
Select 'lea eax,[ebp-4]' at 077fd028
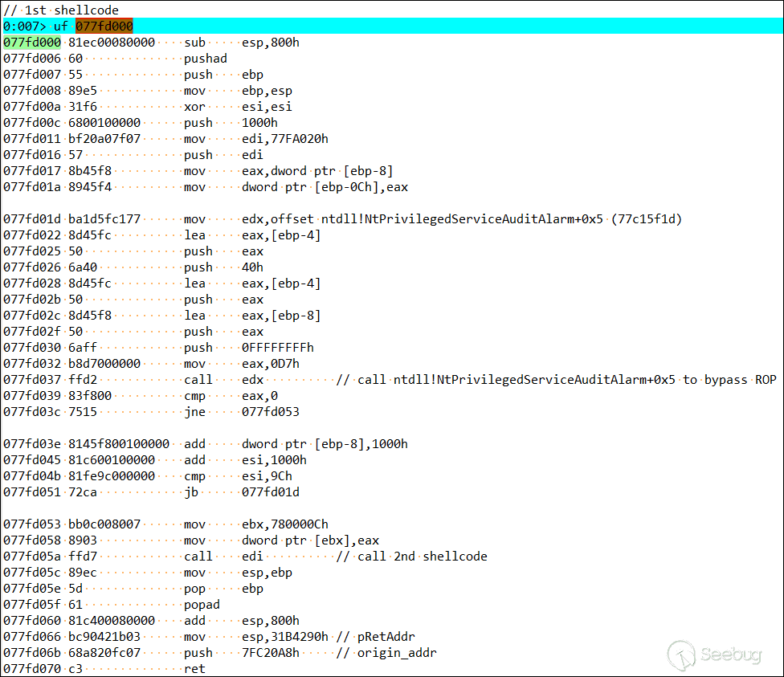pyautogui.click(x=252, y=283)
